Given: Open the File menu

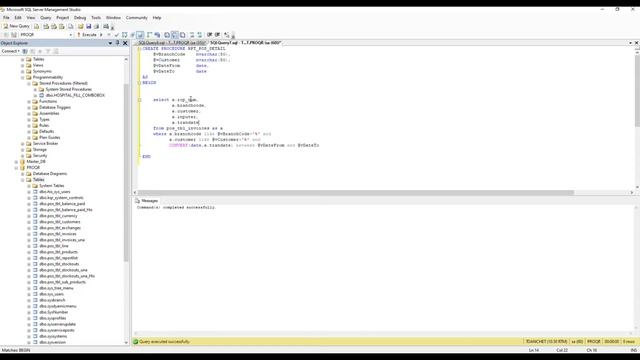Looking at the screenshot, I should pos(7,18).
